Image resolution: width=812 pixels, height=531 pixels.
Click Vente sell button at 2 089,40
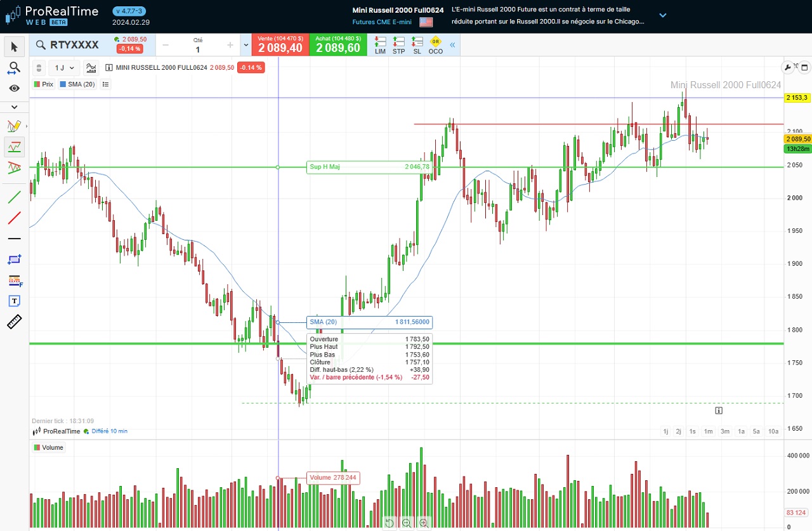[x=280, y=44]
